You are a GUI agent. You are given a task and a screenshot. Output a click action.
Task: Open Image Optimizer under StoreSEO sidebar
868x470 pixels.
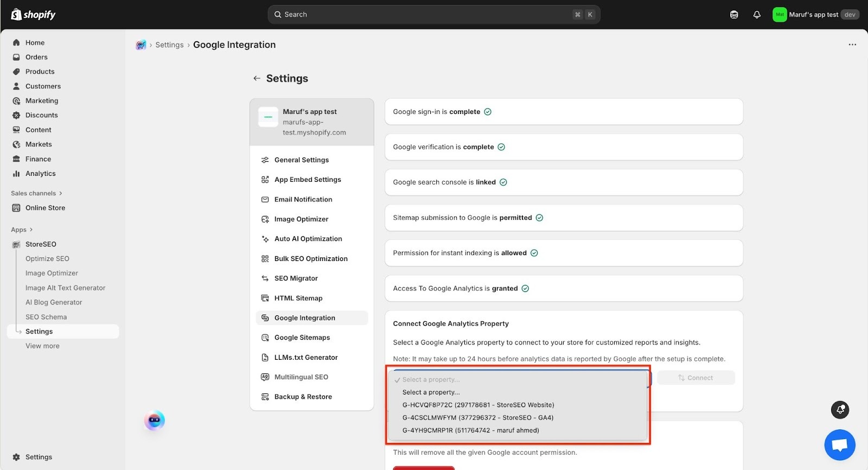(x=52, y=274)
